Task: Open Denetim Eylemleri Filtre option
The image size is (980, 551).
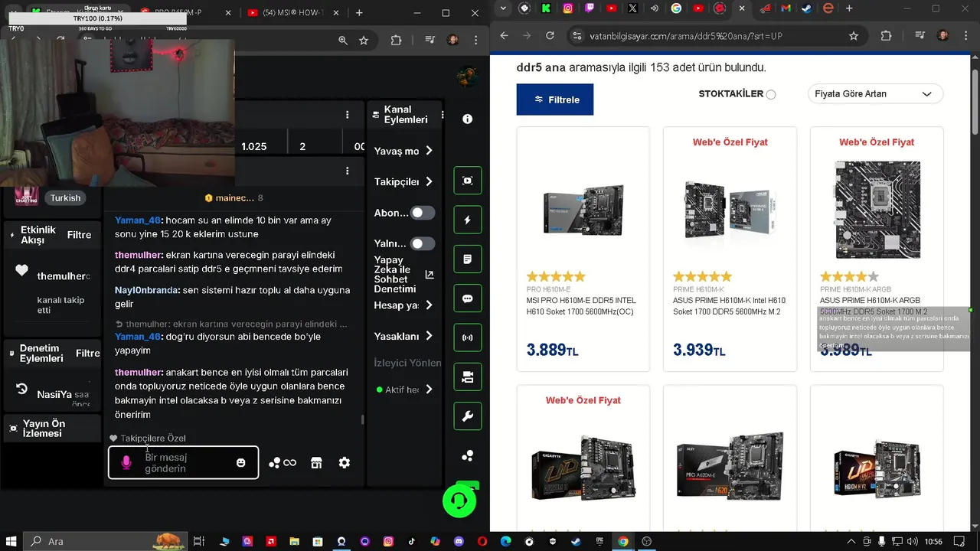Action: (x=88, y=353)
